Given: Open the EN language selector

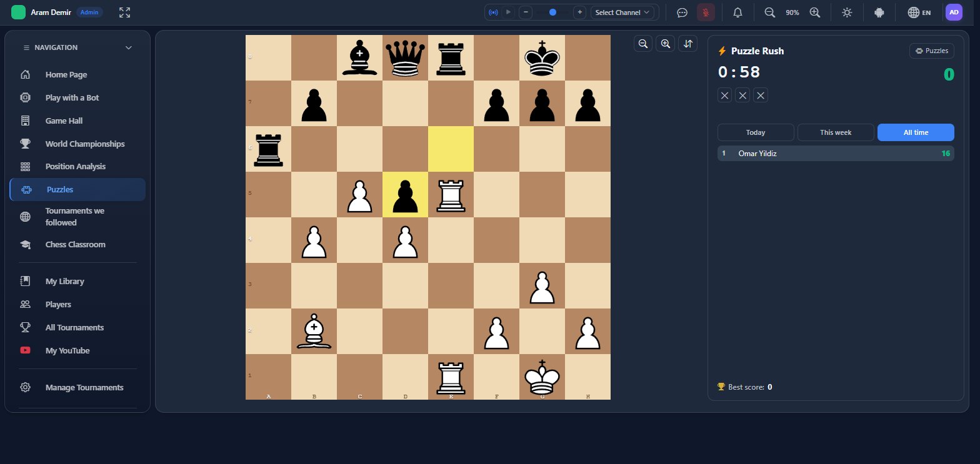Looking at the screenshot, I should click(x=919, y=12).
